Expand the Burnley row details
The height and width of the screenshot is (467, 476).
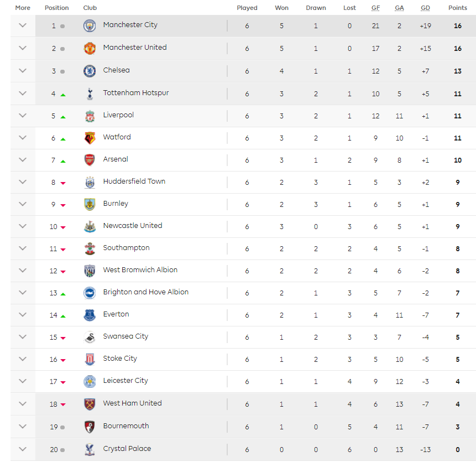23,204
